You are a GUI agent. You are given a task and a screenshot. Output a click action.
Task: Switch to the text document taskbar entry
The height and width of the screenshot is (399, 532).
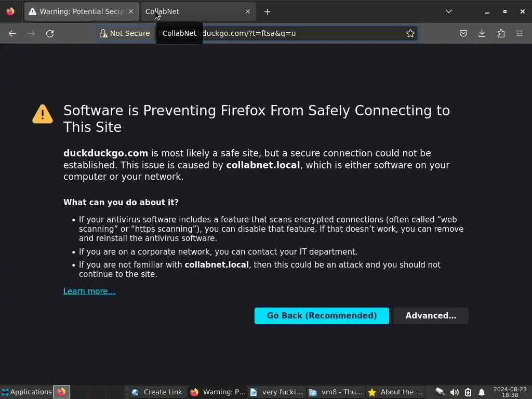pos(276,392)
